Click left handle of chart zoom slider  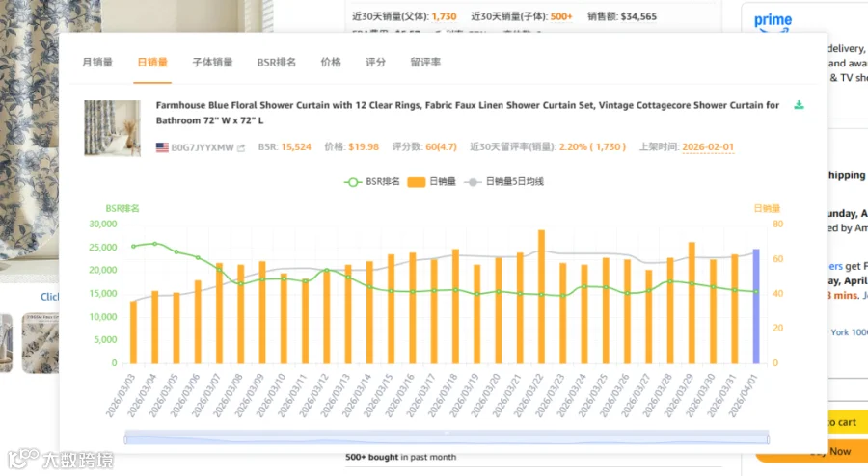[x=125, y=439]
